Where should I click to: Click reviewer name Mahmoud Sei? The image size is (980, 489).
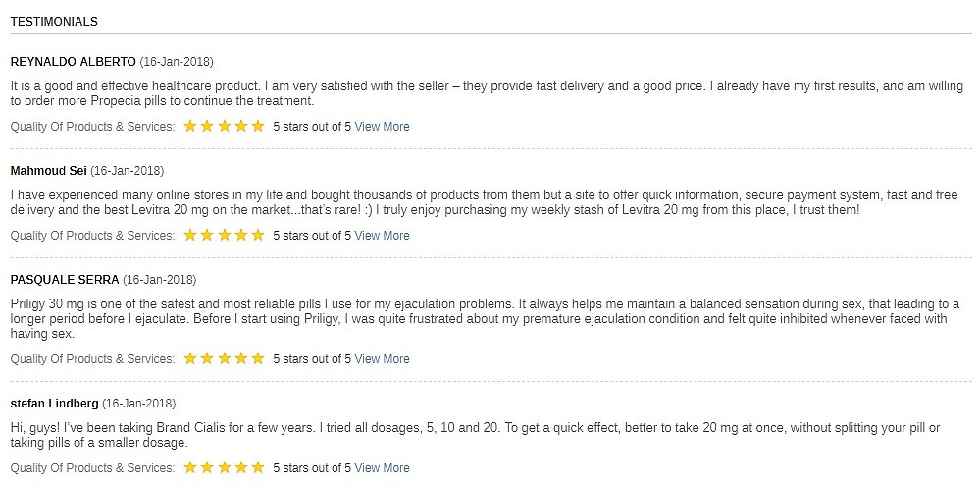[x=48, y=171]
